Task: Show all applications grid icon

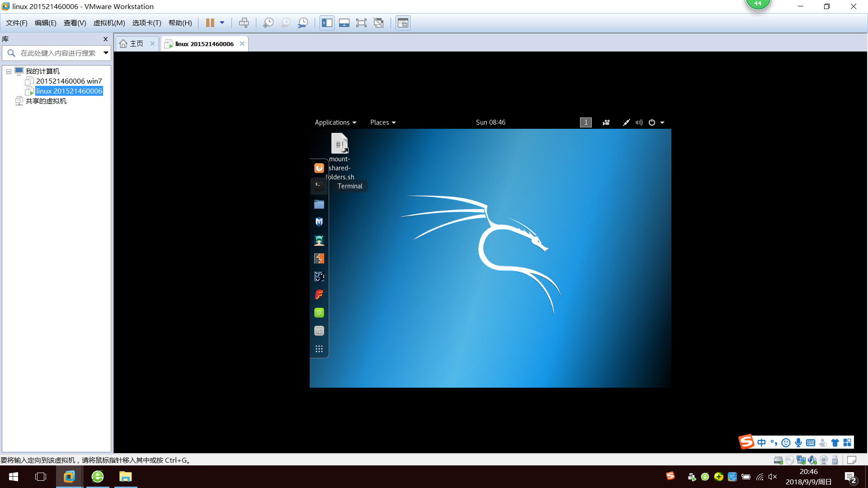Action: coord(319,349)
